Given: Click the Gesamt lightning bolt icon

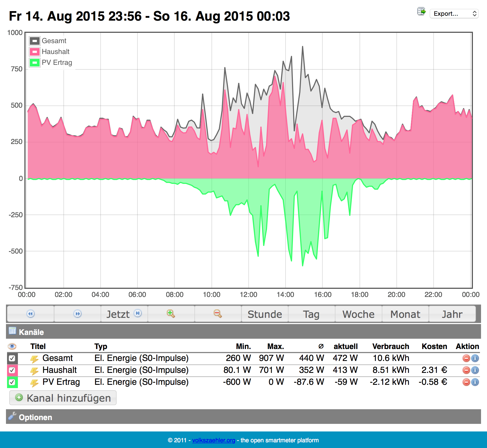Looking at the screenshot, I should 34,359.
